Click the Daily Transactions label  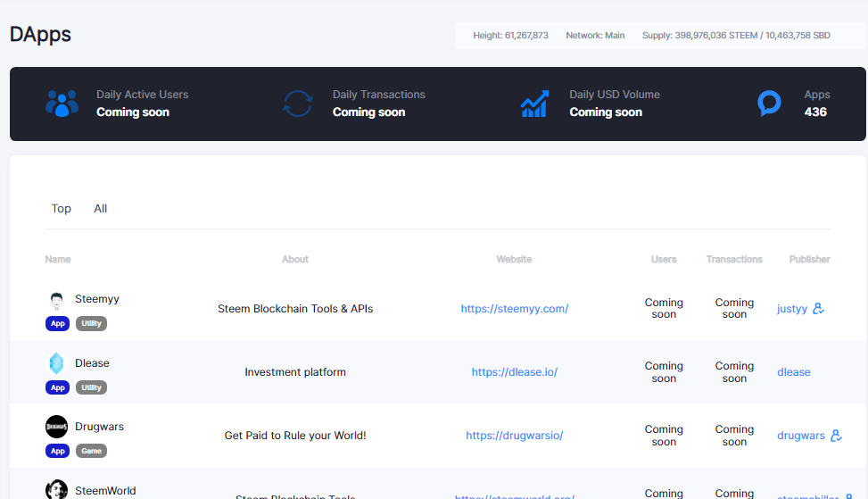(x=378, y=95)
